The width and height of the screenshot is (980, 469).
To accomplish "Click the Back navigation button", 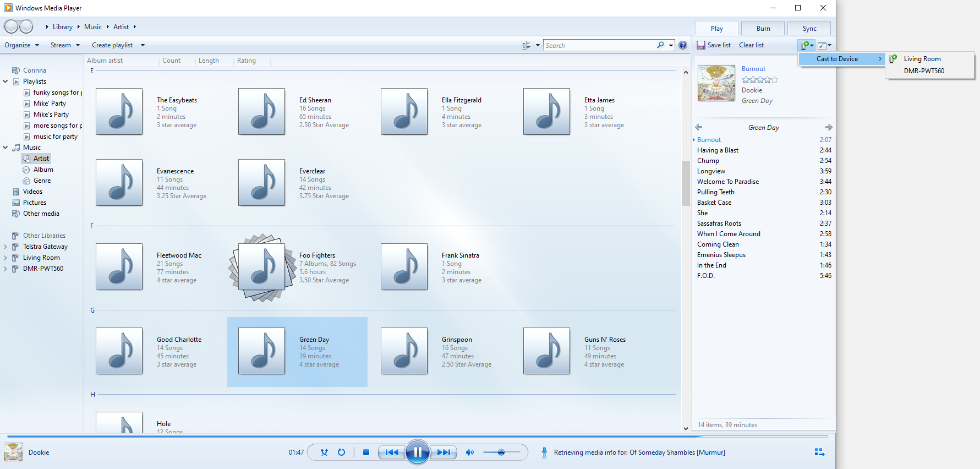I will [11, 26].
